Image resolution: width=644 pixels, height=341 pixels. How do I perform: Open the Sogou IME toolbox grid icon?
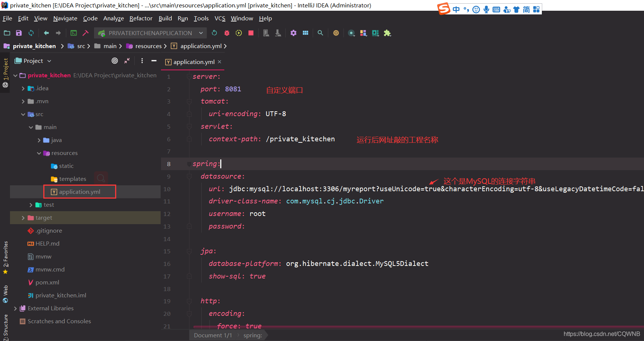pyautogui.click(x=536, y=10)
